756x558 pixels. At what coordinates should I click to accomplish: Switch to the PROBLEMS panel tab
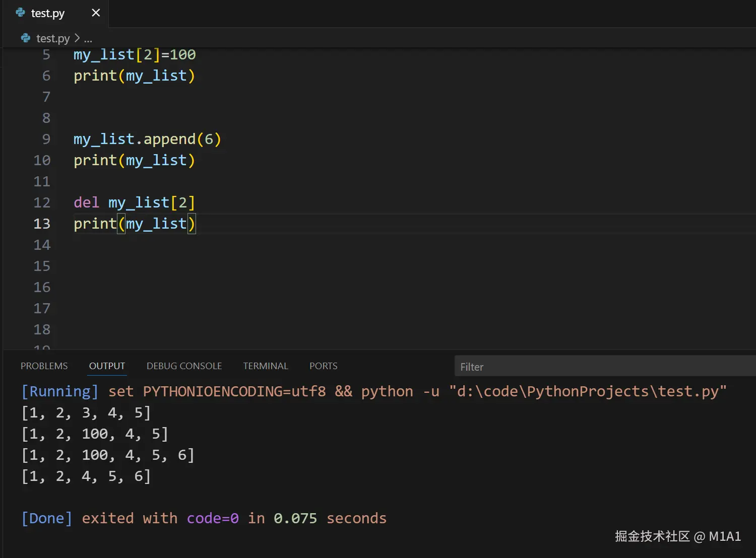(44, 366)
